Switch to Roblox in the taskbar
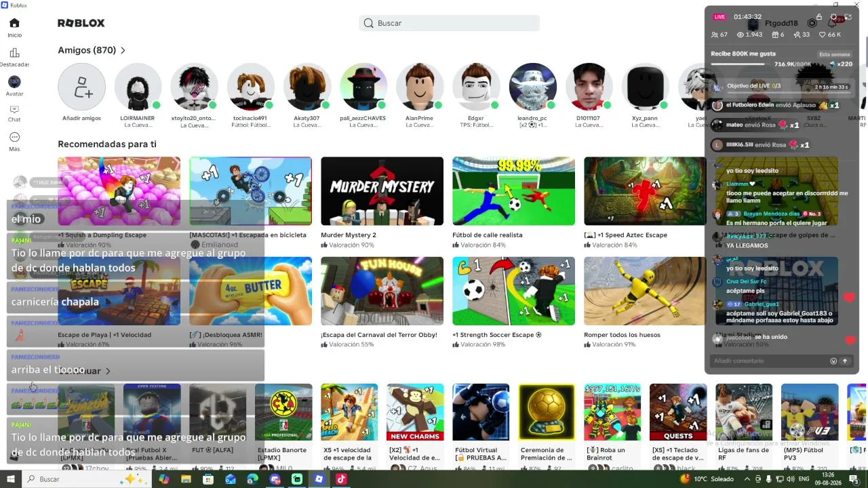 319,479
